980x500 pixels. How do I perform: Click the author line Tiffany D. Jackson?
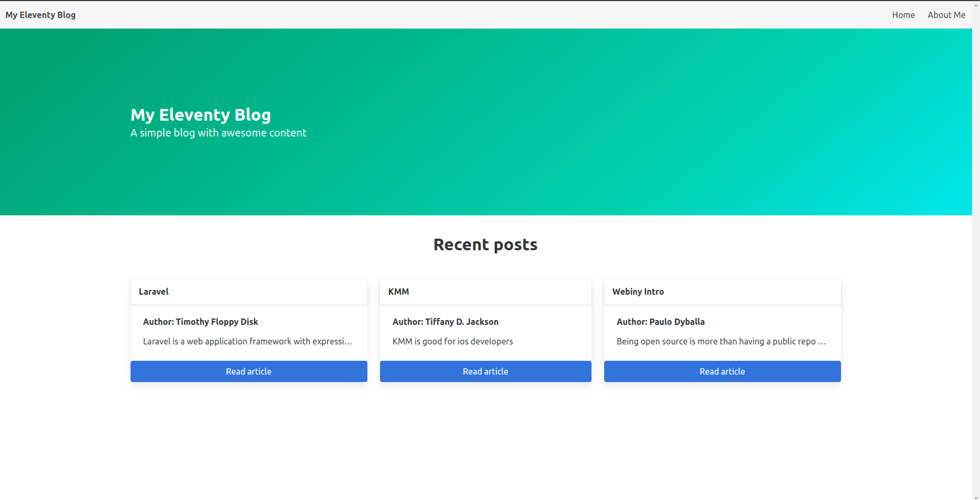[x=445, y=322]
